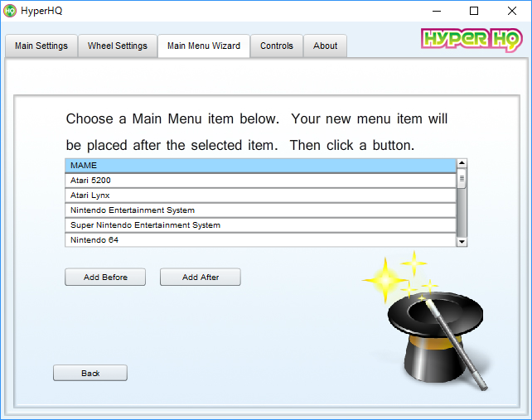Screen dimensions: 532x420
Task: Click the list scrollbar up arrow
Action: click(462, 163)
